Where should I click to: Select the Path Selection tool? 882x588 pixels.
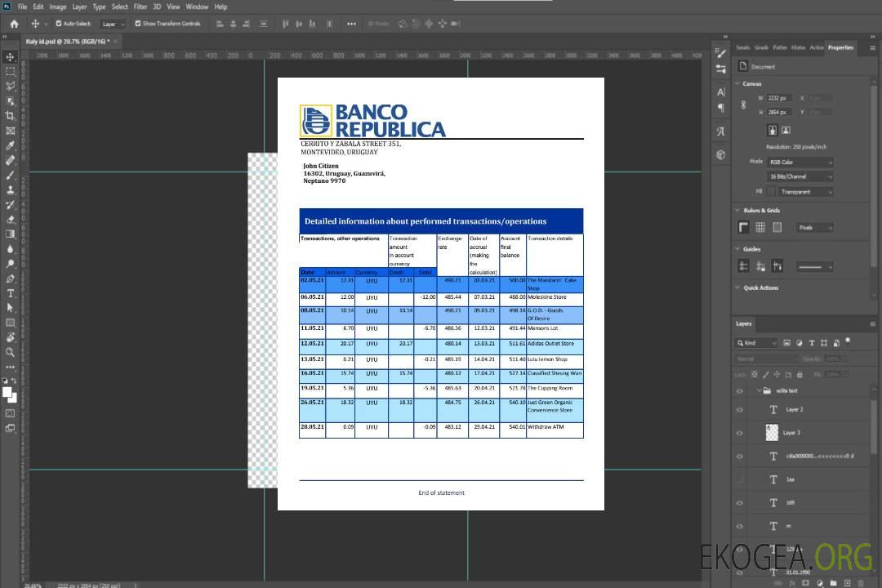[x=10, y=308]
